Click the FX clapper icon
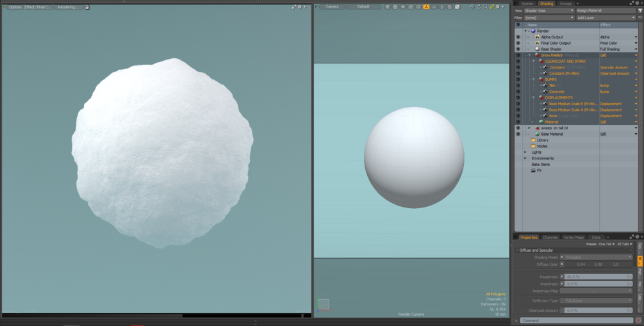The height and width of the screenshot is (326, 644). click(x=533, y=170)
